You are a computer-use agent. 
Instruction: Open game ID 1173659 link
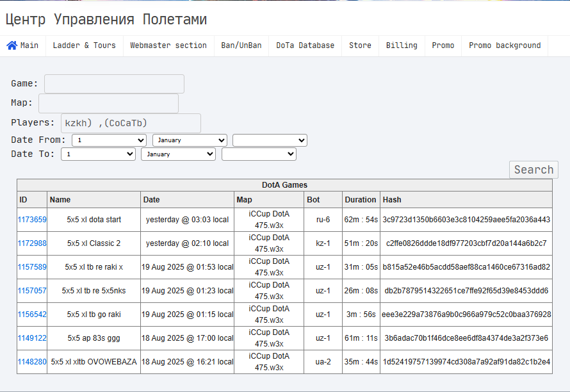[x=32, y=220]
